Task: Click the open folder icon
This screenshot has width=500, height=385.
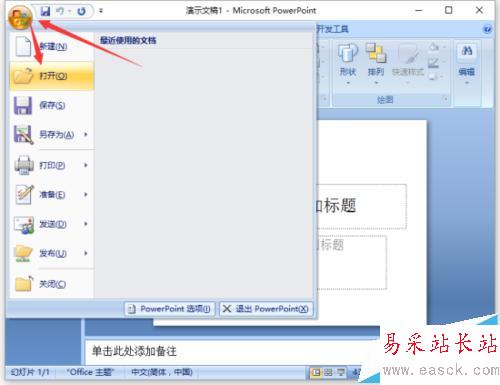Action: pos(23,76)
